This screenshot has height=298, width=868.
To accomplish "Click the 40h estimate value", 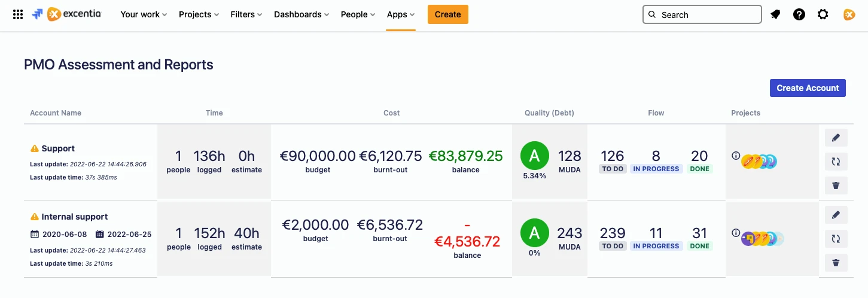I will pos(246,233).
